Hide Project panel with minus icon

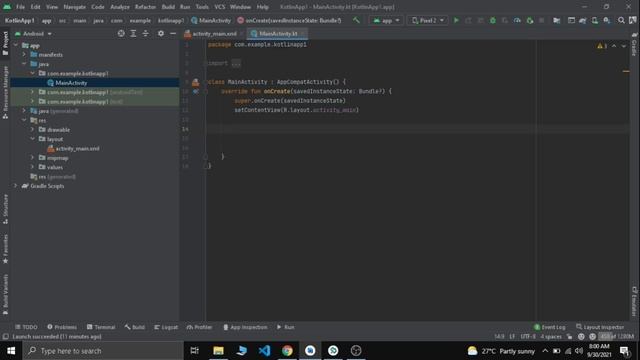point(173,33)
